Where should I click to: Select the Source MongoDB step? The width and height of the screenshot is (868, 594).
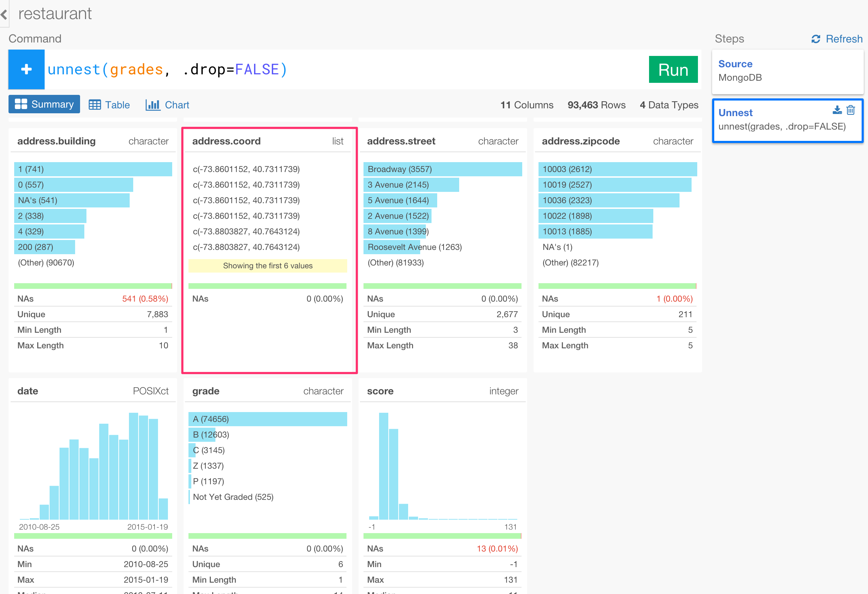(x=787, y=72)
